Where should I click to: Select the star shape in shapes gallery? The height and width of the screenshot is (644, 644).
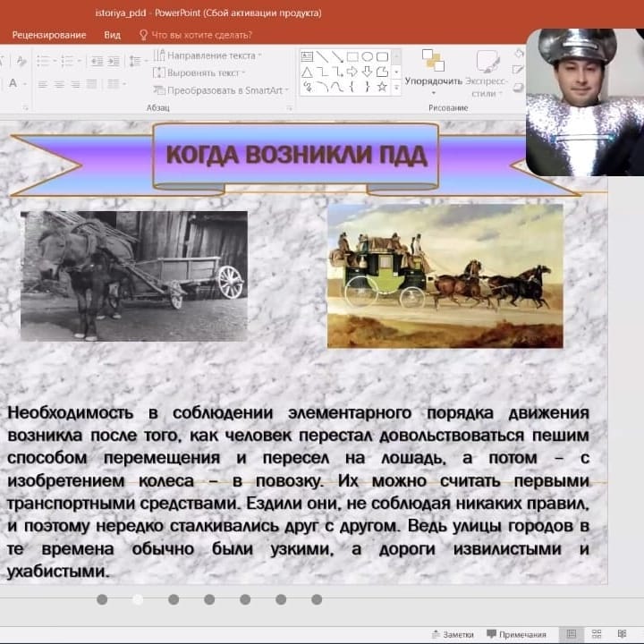click(382, 87)
